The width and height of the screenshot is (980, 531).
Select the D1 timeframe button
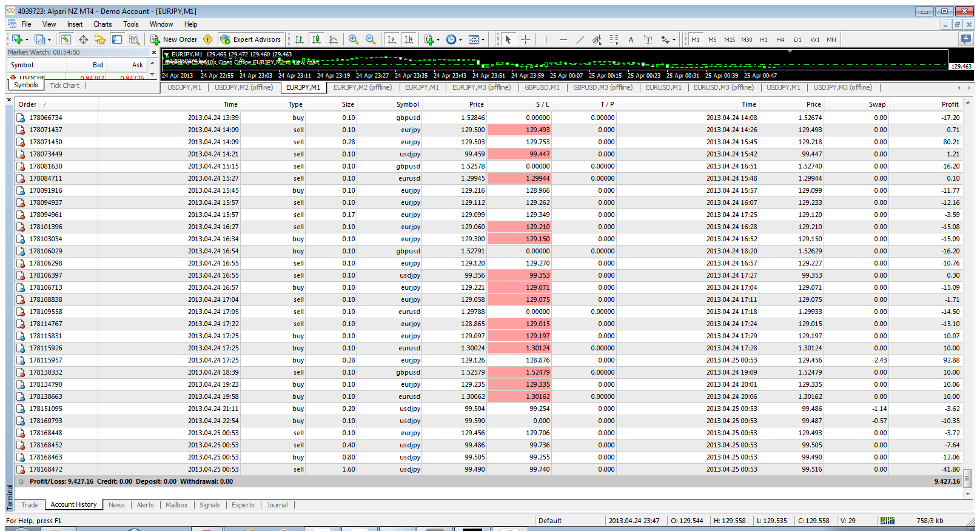point(797,39)
